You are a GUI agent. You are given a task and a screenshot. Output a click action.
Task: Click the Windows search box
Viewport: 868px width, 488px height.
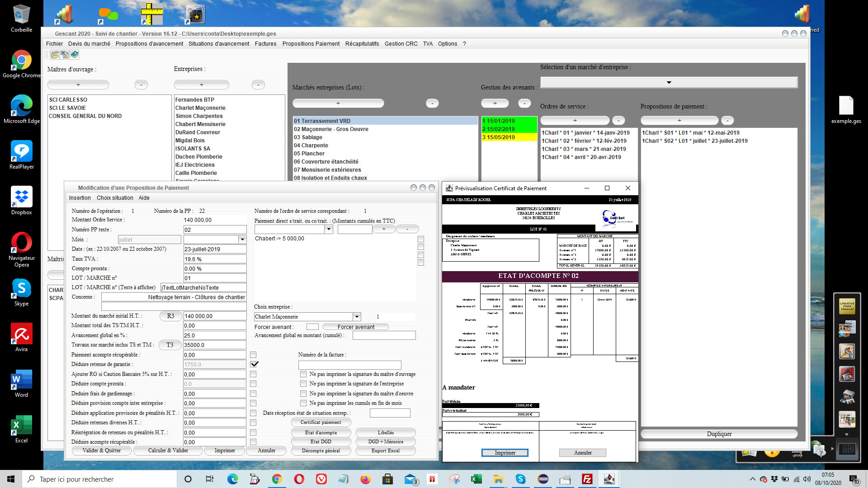99,479
